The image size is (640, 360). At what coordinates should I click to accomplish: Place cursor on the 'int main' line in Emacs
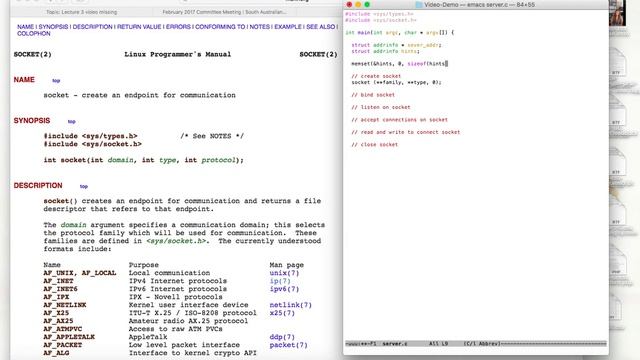[x=400, y=33]
